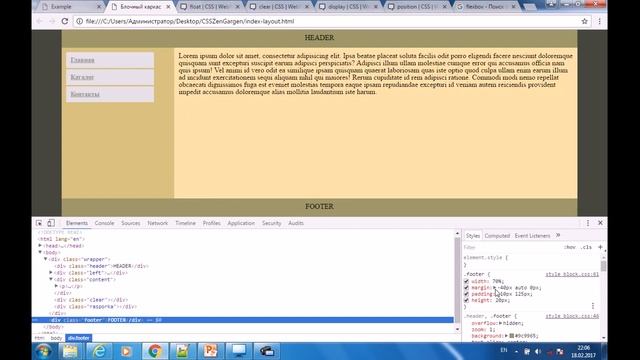640x360 pixels.
Task: Click the Каталог link in the sidebar
Action: [82, 77]
